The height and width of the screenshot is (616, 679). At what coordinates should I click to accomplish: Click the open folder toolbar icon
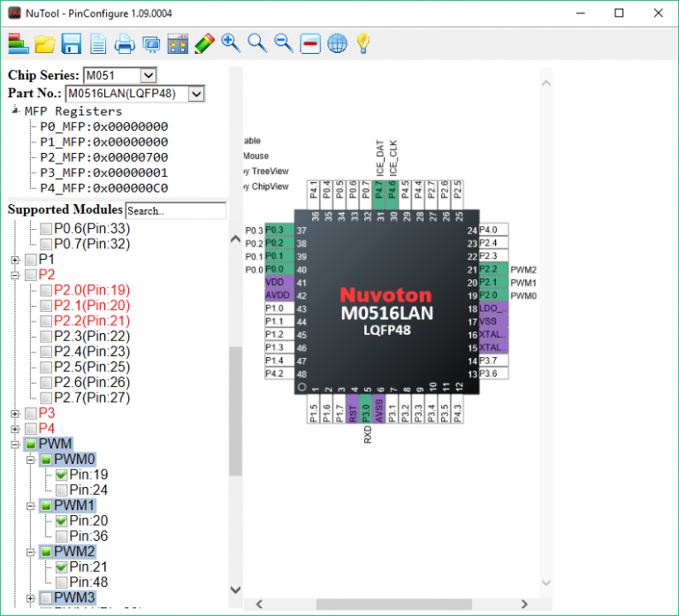point(45,43)
